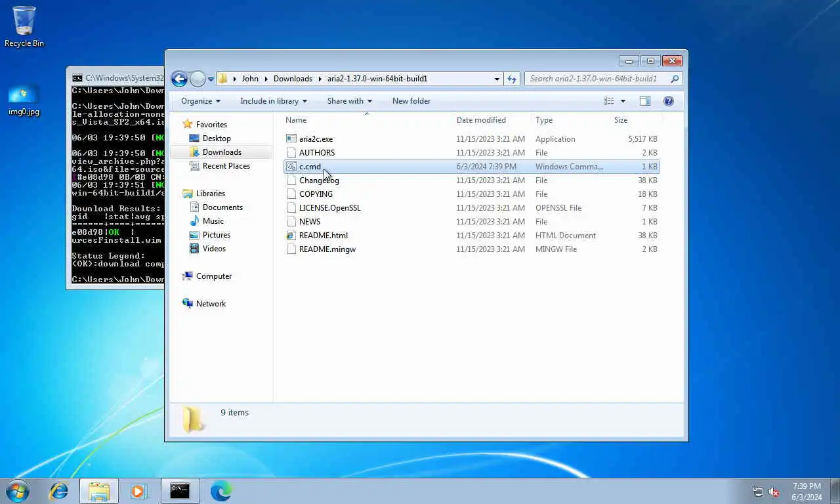Select the ChangeLog file name

[319, 180]
